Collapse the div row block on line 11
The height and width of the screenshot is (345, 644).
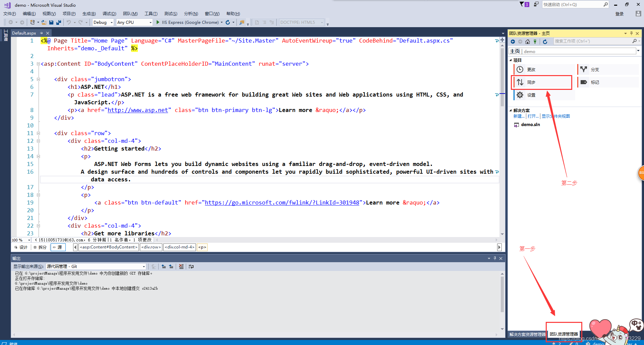point(38,133)
